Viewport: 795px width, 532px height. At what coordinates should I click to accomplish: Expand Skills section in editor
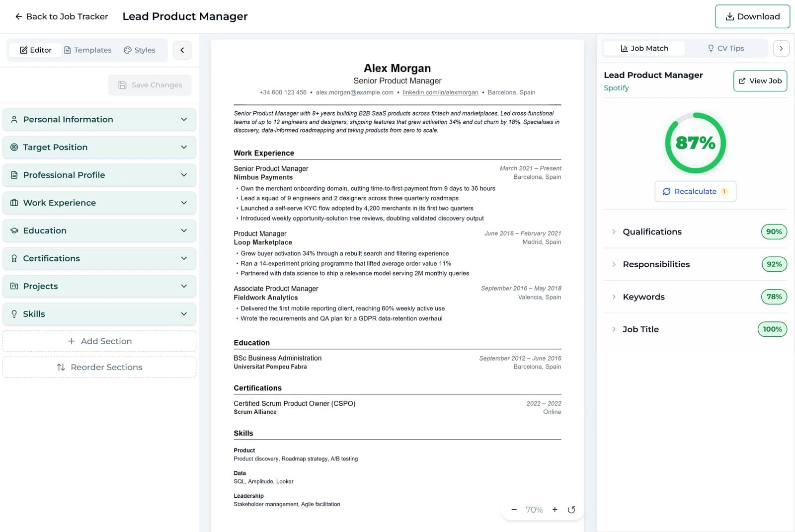tap(99, 314)
